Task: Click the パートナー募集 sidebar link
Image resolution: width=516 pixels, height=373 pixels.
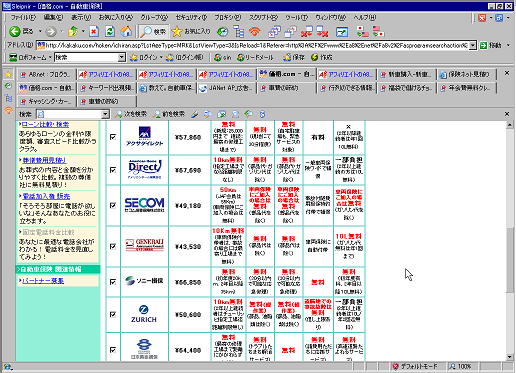Action: coord(43,281)
